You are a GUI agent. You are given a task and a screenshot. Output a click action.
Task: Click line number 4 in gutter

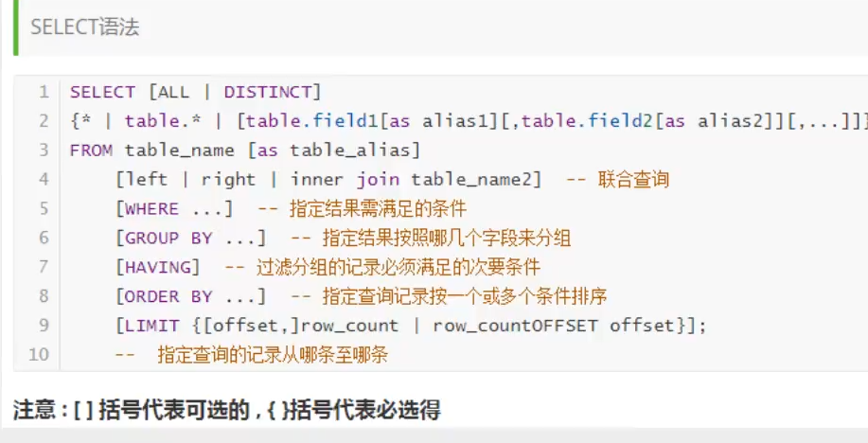(x=44, y=179)
